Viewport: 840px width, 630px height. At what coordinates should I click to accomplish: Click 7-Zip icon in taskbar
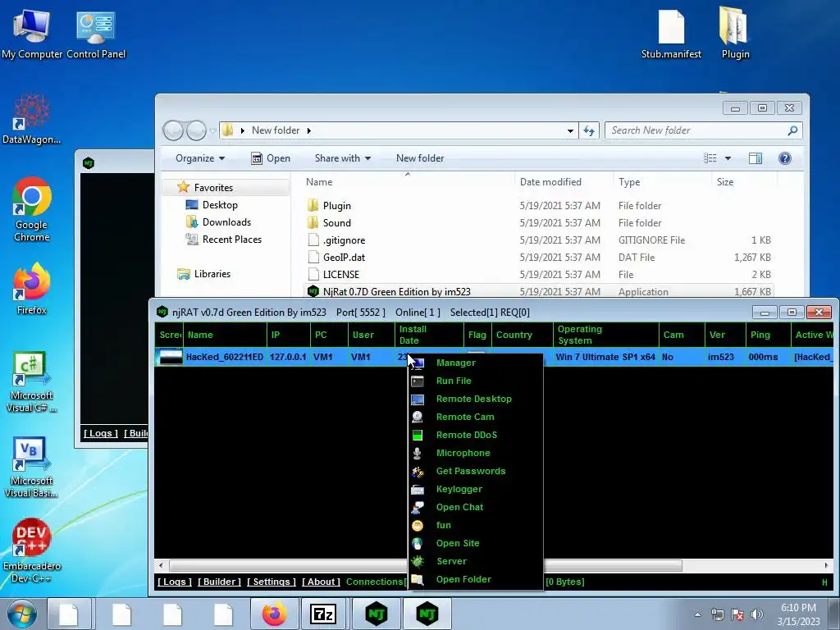(x=323, y=614)
